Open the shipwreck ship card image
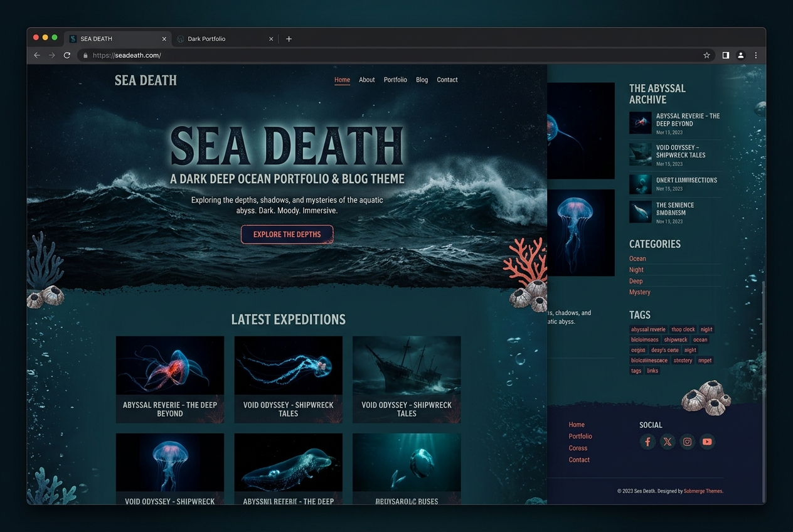The height and width of the screenshot is (532, 793). [x=407, y=366]
